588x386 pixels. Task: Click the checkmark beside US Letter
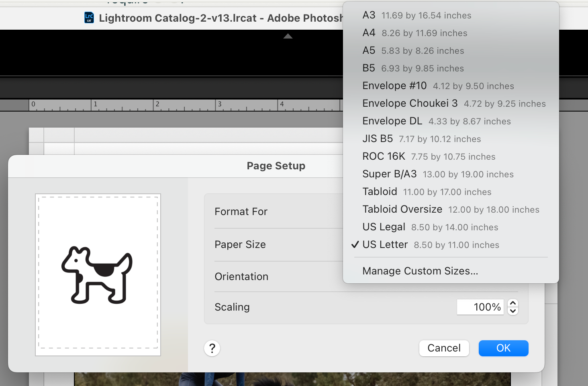355,244
